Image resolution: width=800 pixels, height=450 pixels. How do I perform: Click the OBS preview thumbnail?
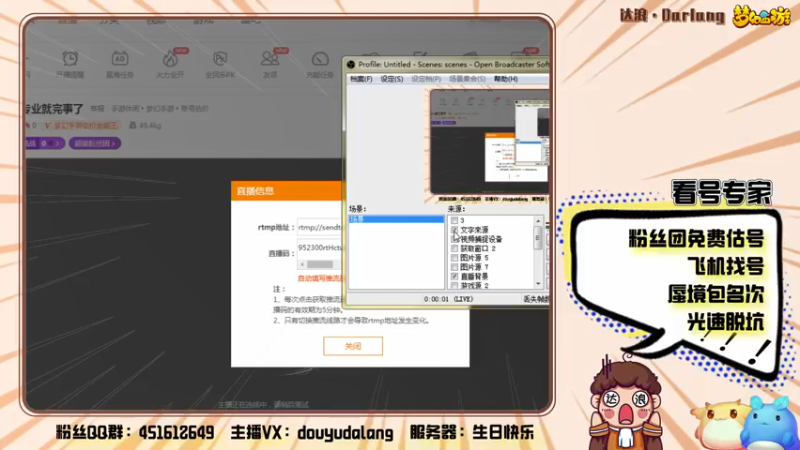click(x=489, y=141)
